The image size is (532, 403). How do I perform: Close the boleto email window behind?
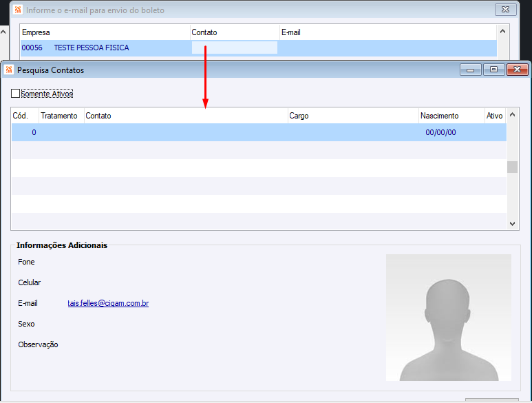pos(505,10)
